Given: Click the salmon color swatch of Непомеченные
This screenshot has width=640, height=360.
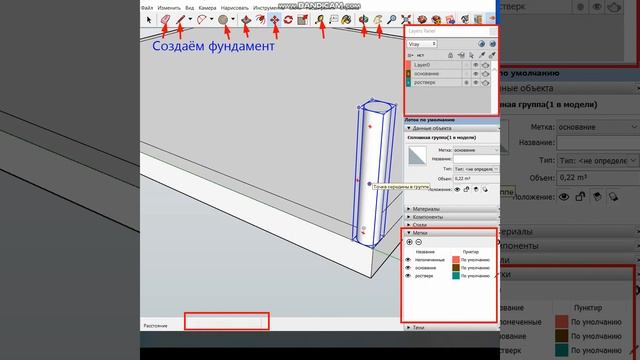Looking at the screenshot, I should coord(456,260).
